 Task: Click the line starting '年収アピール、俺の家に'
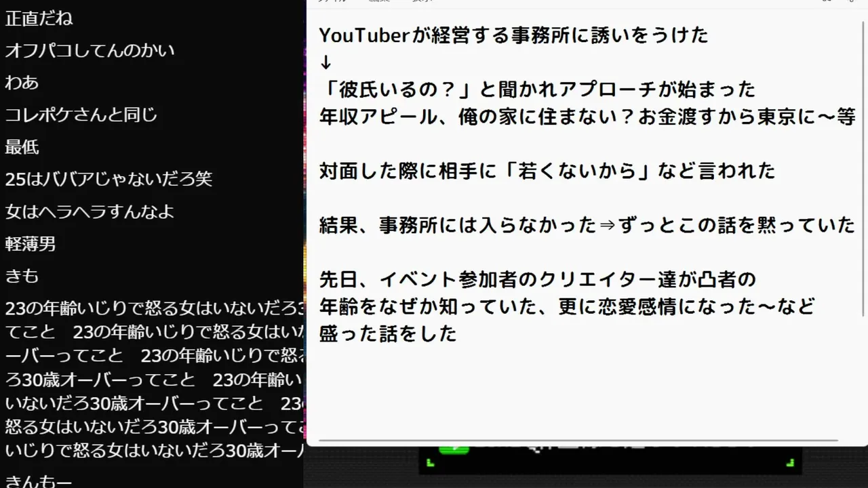(587, 117)
